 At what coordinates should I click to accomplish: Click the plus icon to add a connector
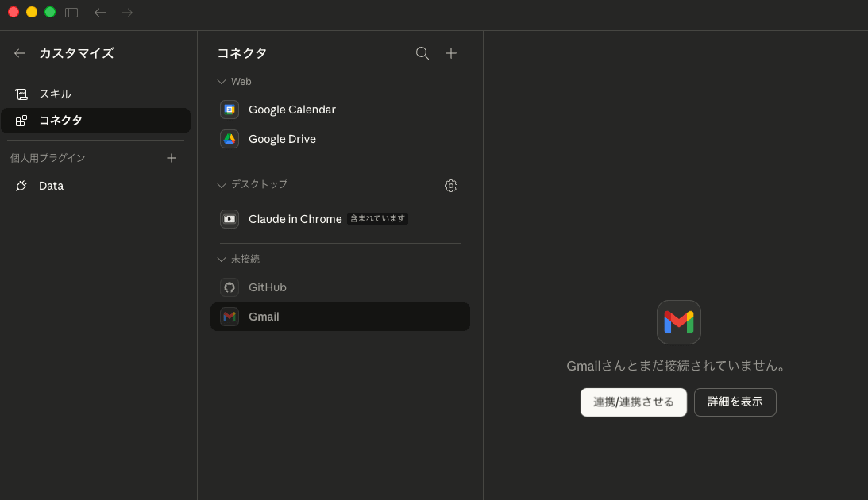[x=451, y=53]
